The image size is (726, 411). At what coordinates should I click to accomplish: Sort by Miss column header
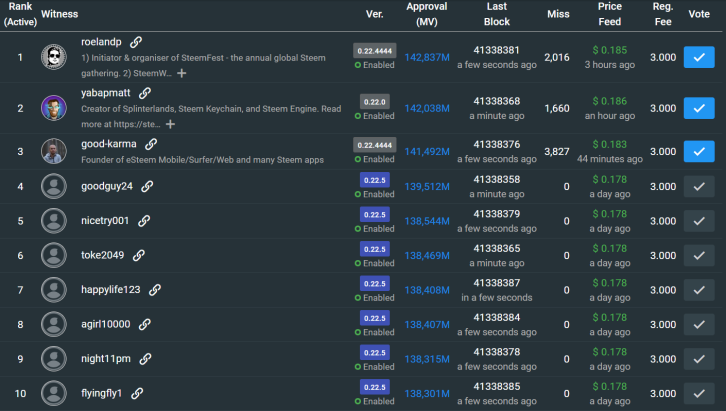point(558,14)
